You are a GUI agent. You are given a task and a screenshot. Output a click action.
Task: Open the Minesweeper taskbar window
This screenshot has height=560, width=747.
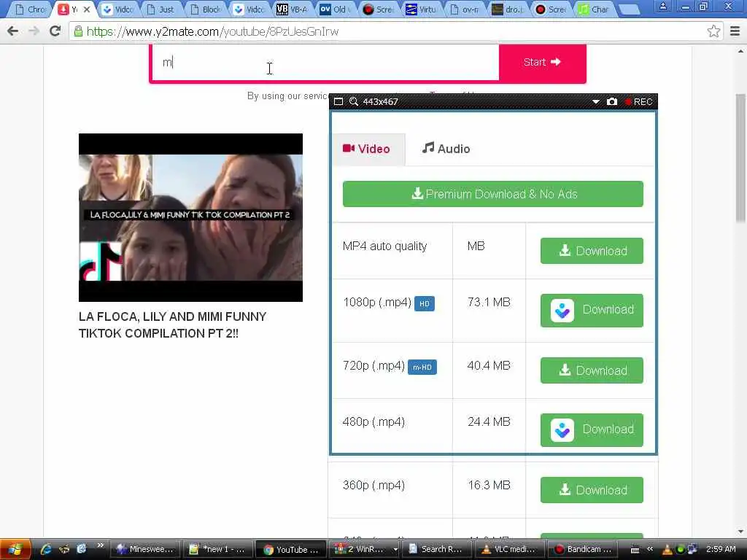click(145, 549)
